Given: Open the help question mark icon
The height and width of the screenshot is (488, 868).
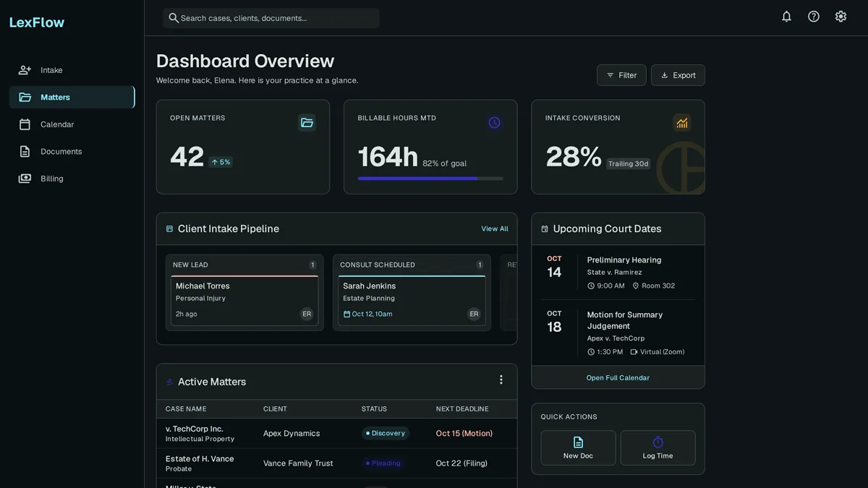Looking at the screenshot, I should click(814, 17).
